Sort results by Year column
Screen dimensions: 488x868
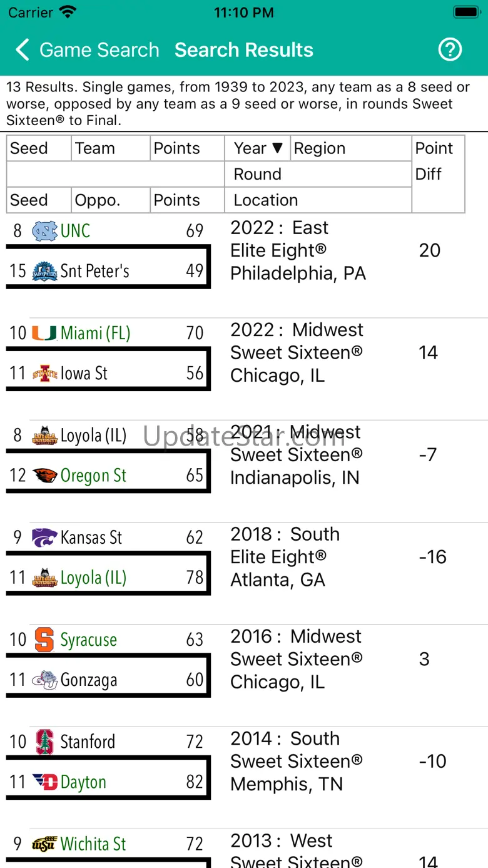257,148
